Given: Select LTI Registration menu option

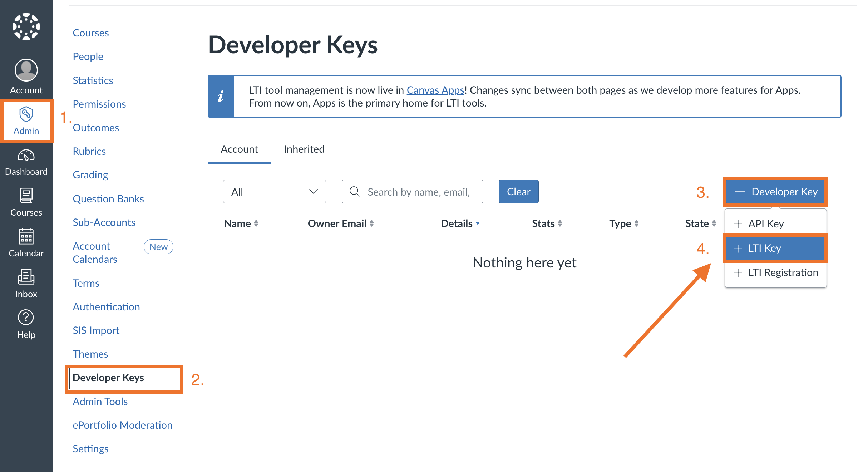Looking at the screenshot, I should click(x=775, y=272).
